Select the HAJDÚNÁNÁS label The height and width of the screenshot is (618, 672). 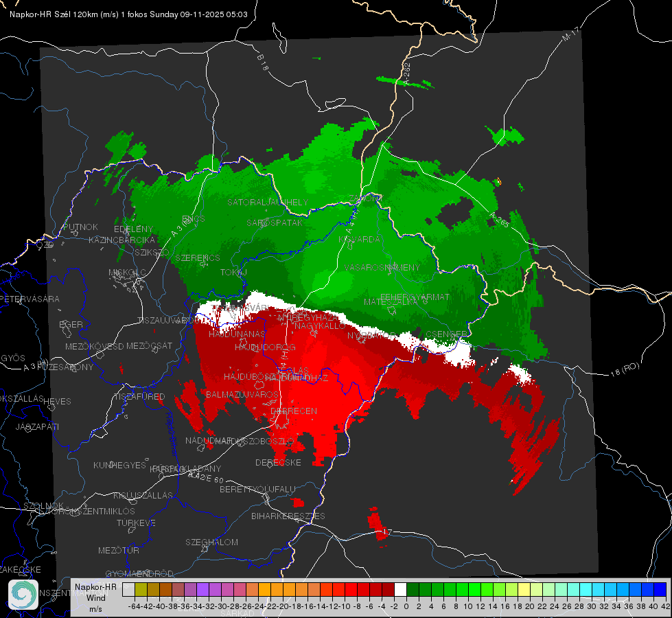pos(237,334)
